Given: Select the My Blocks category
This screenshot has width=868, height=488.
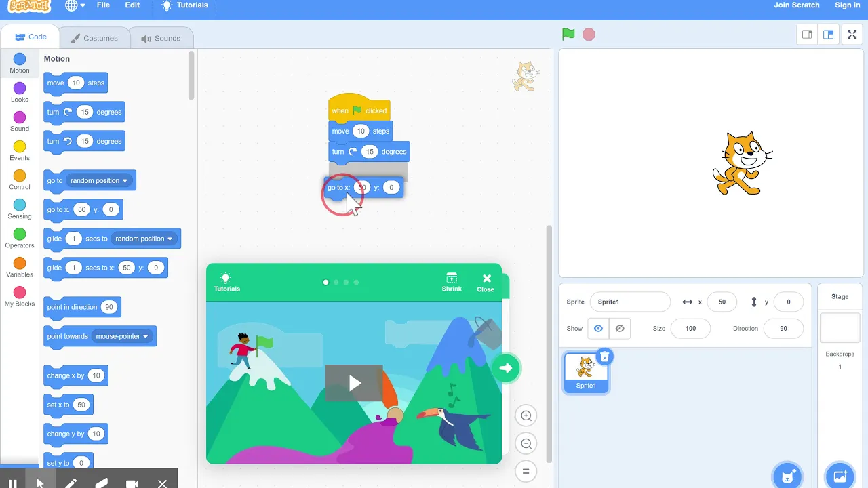Looking at the screenshot, I should [x=20, y=297].
